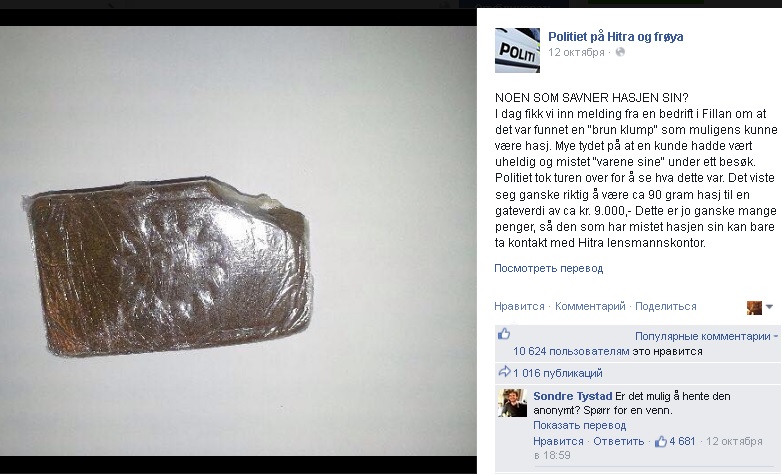Click the share arrow icon beside 1 016 публикаций
The image size is (782, 474).
pyautogui.click(x=505, y=372)
